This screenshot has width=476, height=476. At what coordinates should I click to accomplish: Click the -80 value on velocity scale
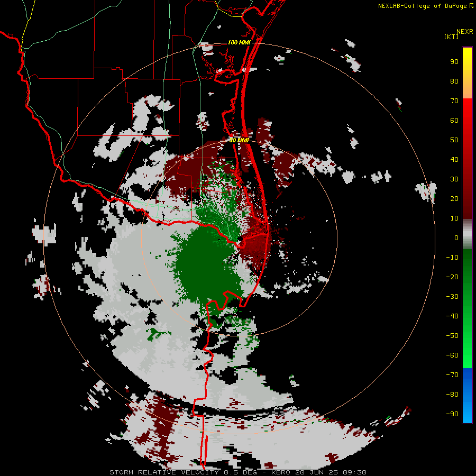452,395
